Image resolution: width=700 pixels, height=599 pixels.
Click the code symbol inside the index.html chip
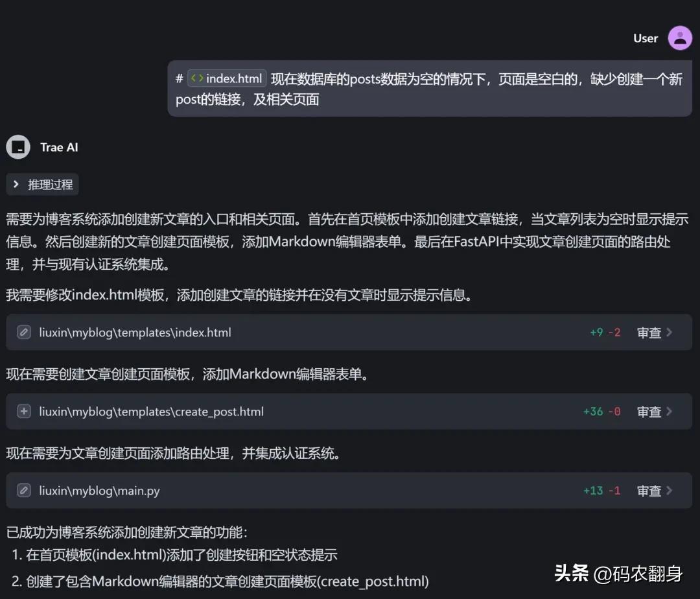coord(198,78)
